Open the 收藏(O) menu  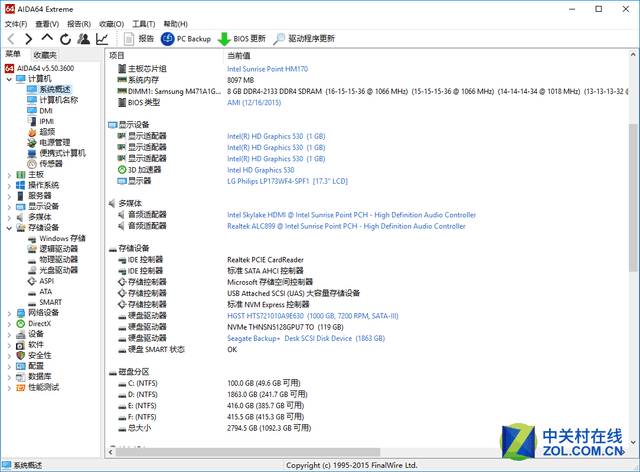coord(111,24)
